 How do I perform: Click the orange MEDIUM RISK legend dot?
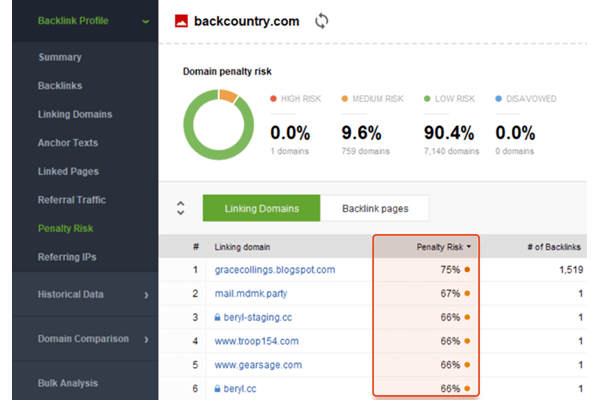click(344, 99)
